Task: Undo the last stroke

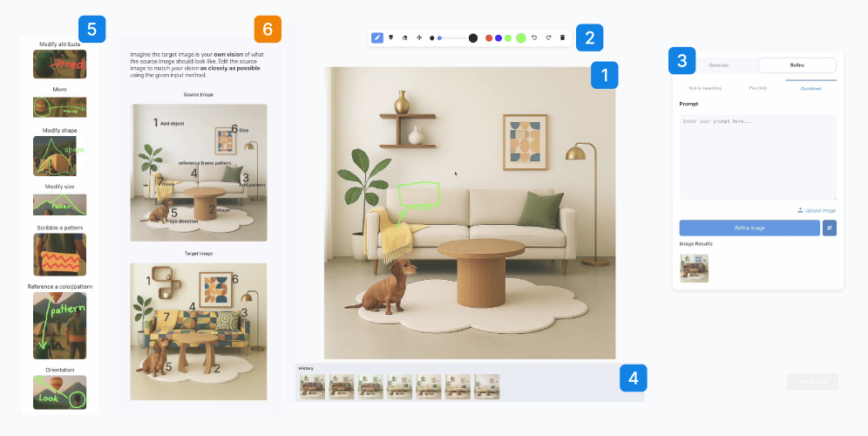Action: pyautogui.click(x=534, y=37)
